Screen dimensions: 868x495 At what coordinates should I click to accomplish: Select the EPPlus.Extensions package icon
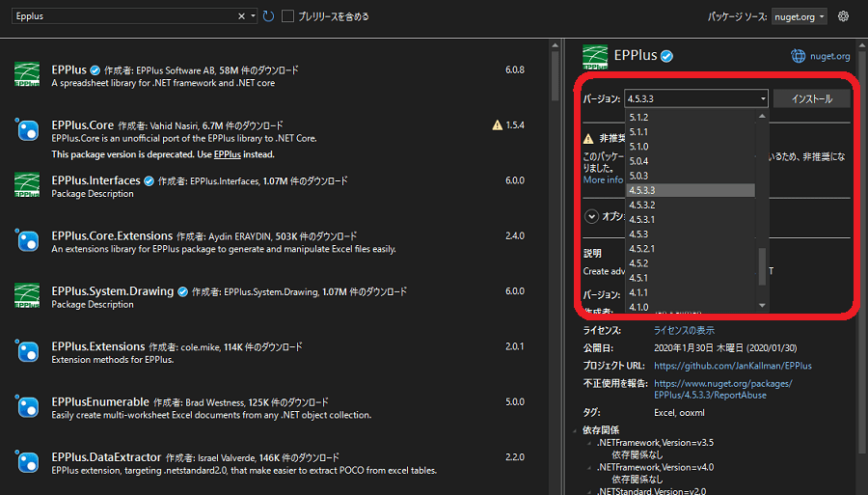click(x=27, y=351)
